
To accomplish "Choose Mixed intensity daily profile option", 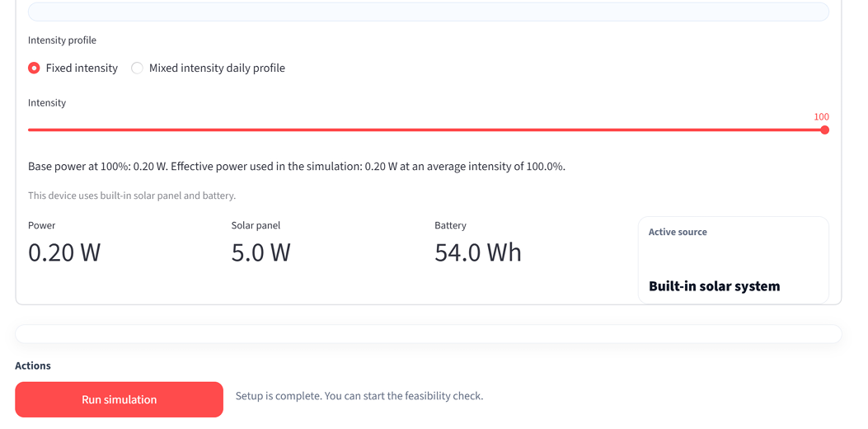I will (x=138, y=68).
